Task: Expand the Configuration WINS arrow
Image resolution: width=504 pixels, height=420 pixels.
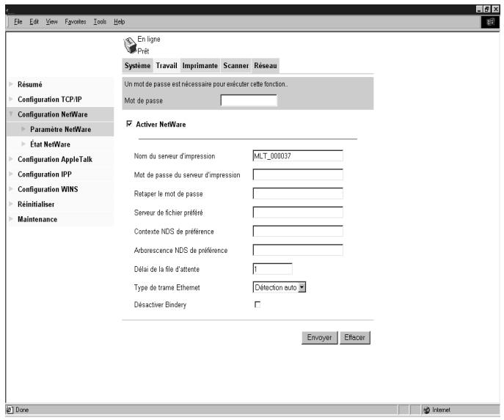Action: [11, 189]
